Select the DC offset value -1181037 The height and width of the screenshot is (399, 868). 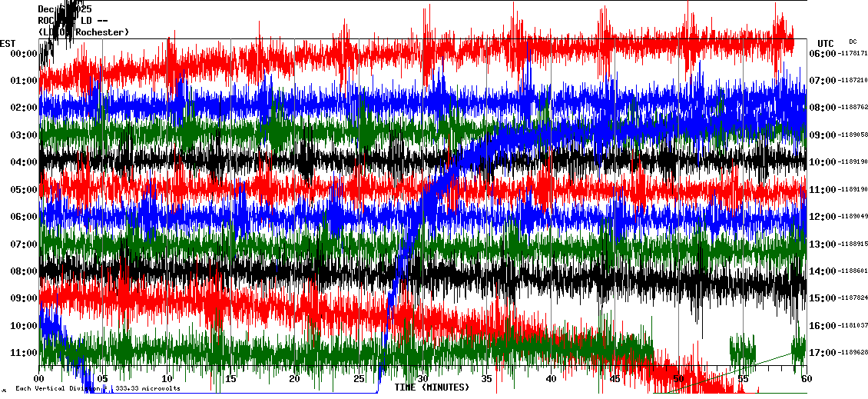coord(853,326)
